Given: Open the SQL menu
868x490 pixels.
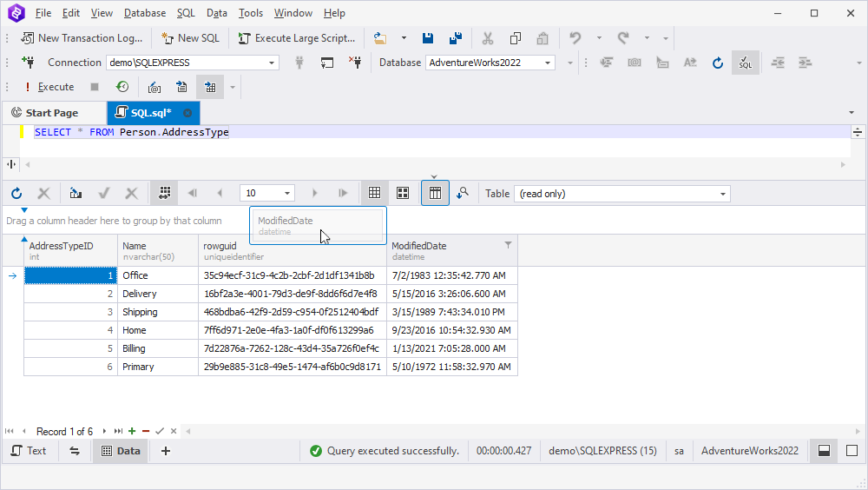Looking at the screenshot, I should 186,13.
